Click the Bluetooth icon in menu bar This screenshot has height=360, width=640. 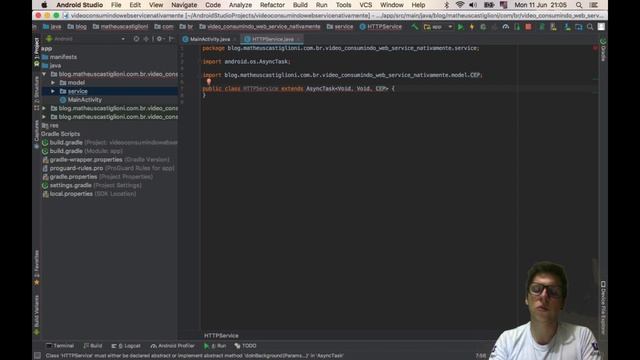447,5
